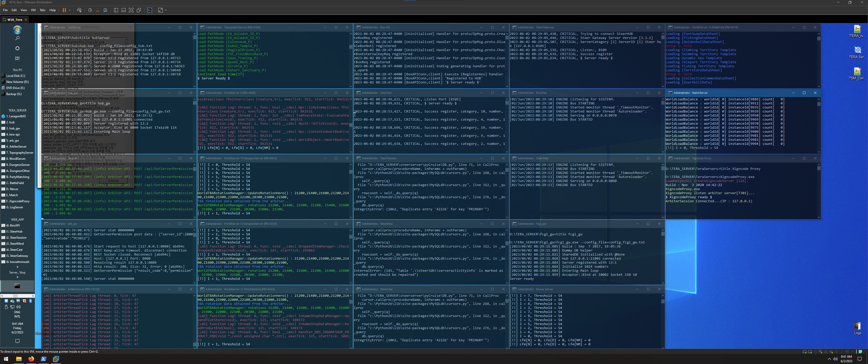The width and height of the screenshot is (868, 364).
Task: Click the guest volume speaker tray icon
Action: coord(18,307)
